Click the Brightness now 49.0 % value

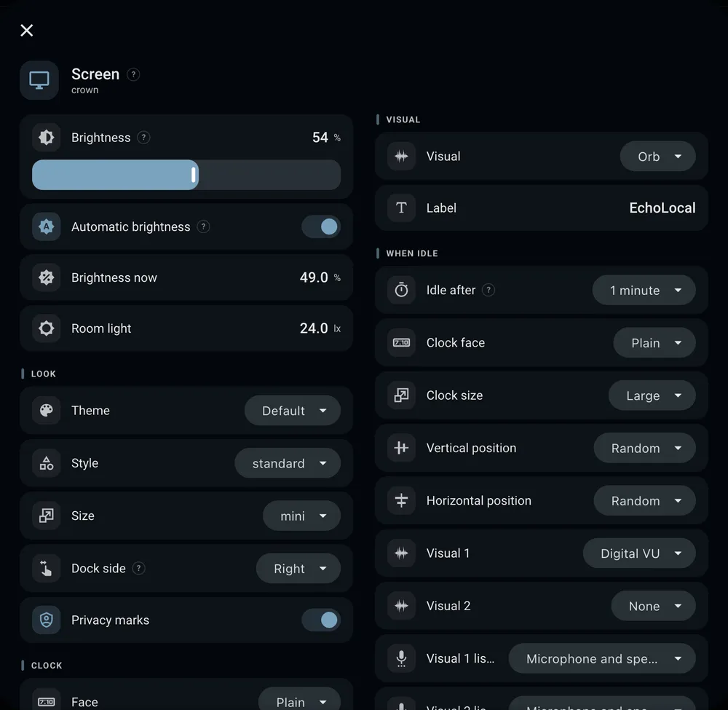click(320, 277)
